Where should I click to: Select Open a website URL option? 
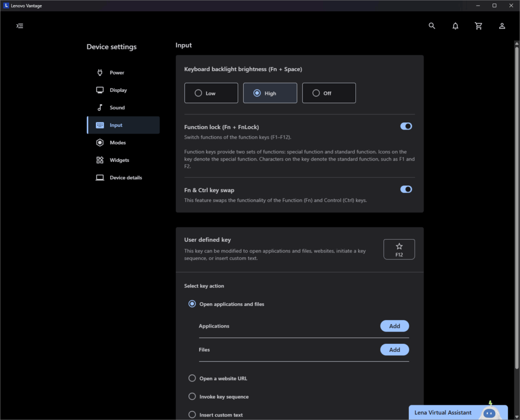point(192,378)
